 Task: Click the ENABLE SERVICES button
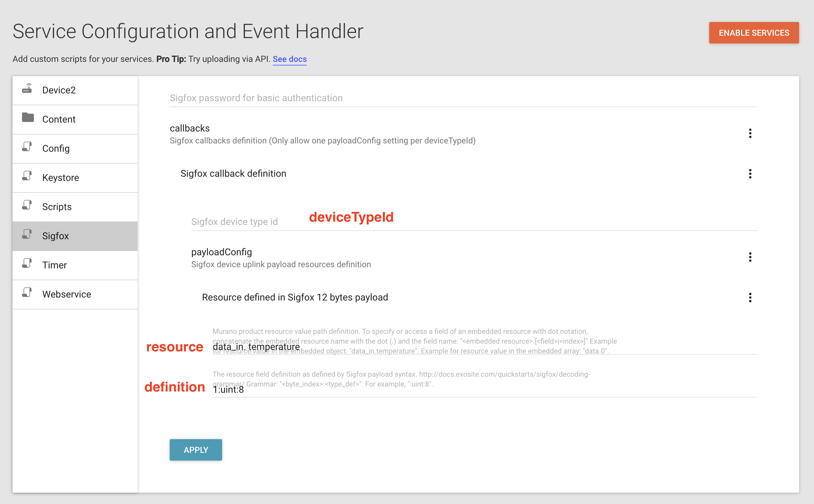coord(754,33)
